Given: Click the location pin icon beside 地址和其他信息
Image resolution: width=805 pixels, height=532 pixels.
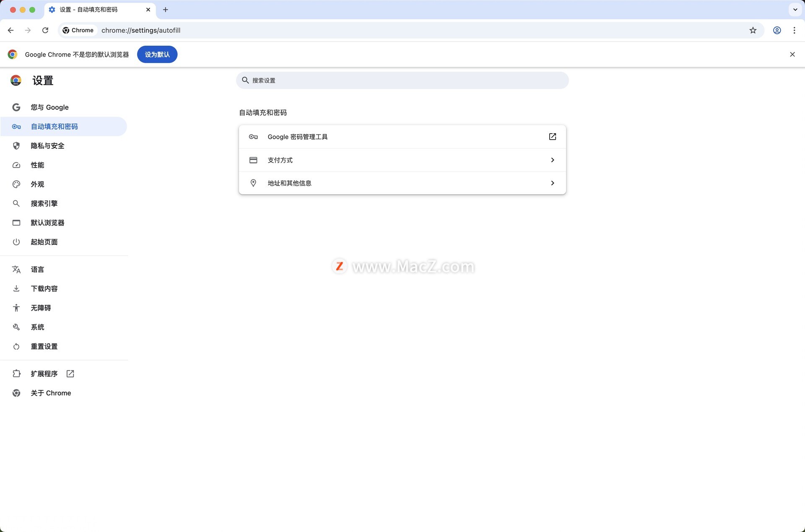Looking at the screenshot, I should (x=253, y=183).
